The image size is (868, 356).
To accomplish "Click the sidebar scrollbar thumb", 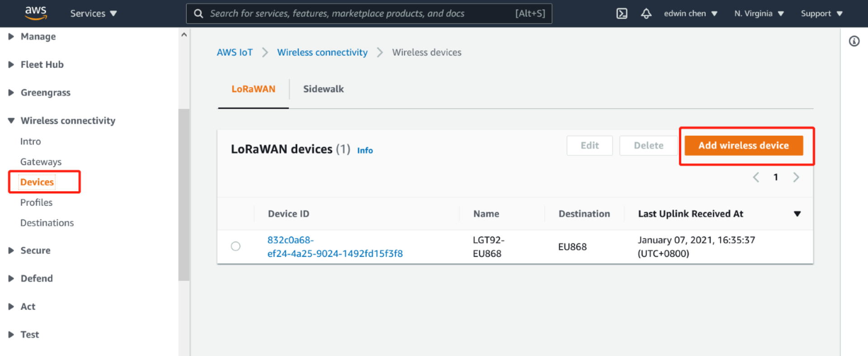I will (x=184, y=195).
